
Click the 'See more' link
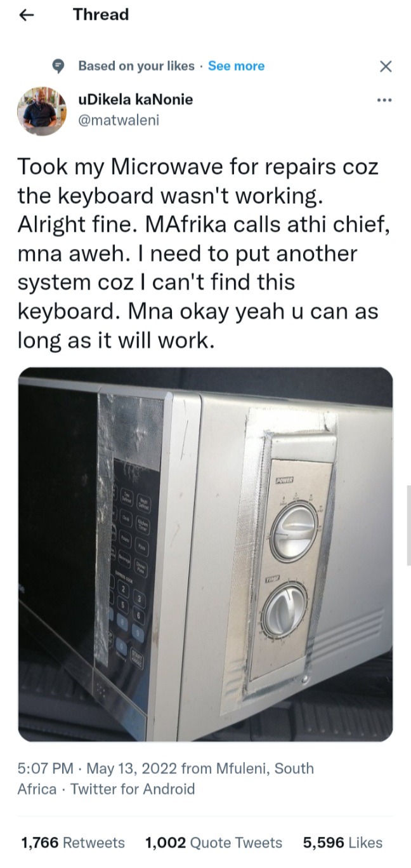[x=236, y=66]
